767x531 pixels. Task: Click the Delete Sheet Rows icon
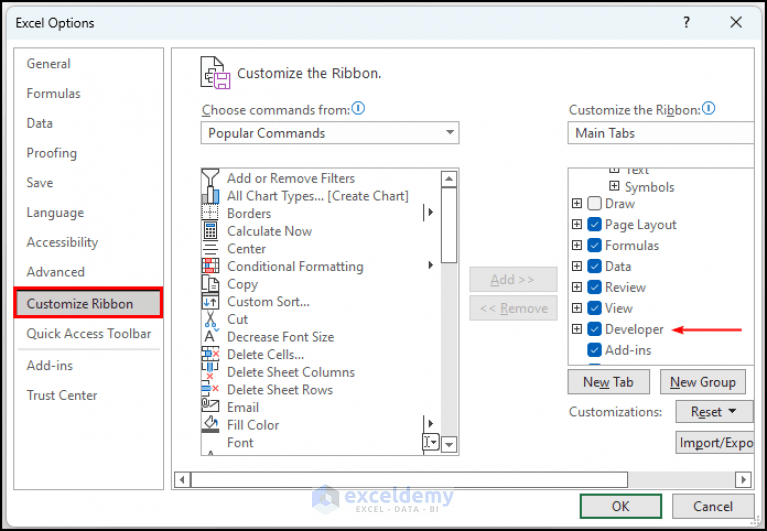(x=210, y=389)
